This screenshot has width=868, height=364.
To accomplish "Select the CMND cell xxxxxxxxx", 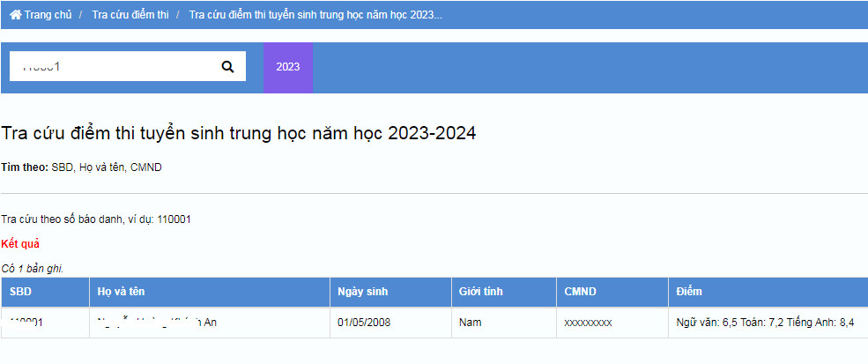I will pyautogui.click(x=612, y=323).
